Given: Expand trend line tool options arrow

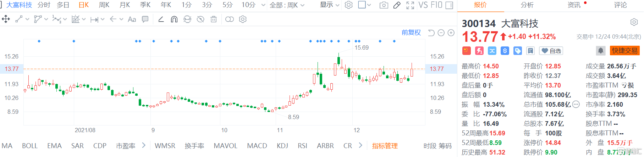Looking at the screenshot, I should click(x=27, y=19).
